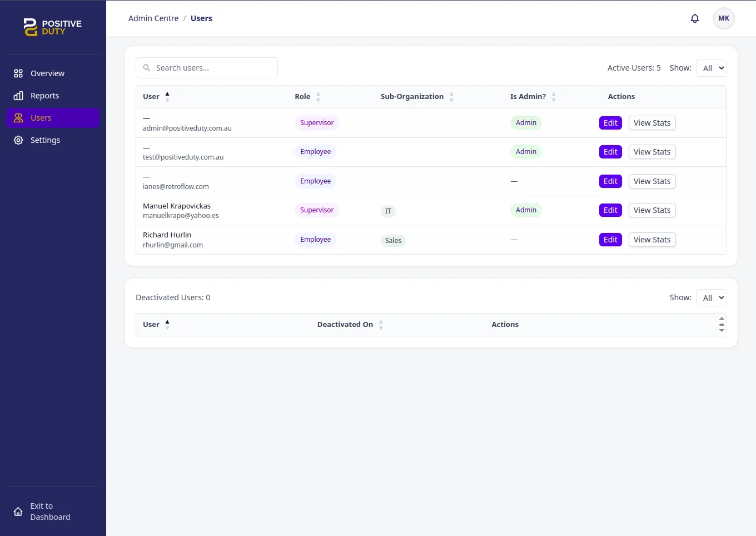Sort deactivated users by Deactivated On
This screenshot has height=536, width=756.
coord(381,325)
